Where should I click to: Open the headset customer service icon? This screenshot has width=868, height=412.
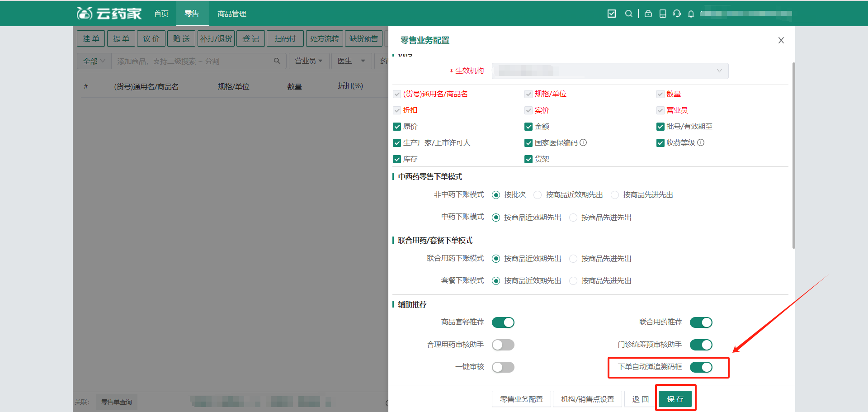click(677, 14)
